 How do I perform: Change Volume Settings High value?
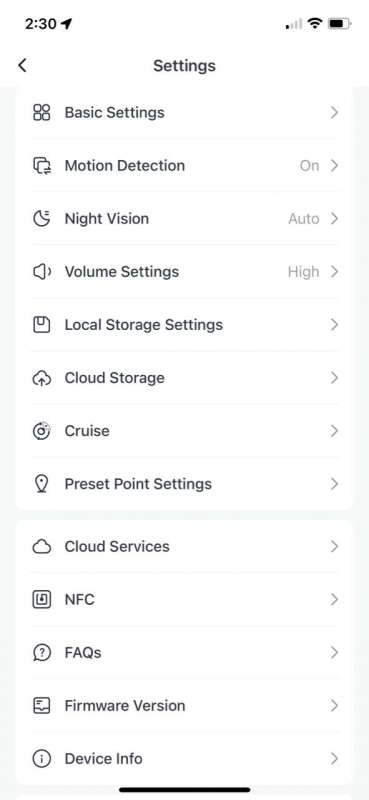tap(303, 271)
